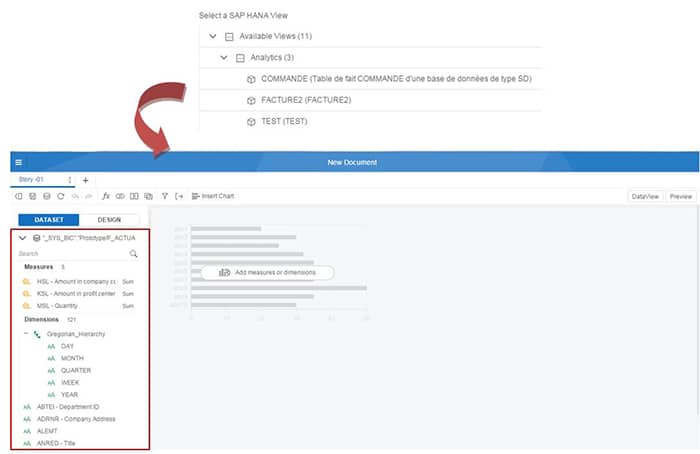
Task: Select the MONTH dimension
Action: [72, 358]
